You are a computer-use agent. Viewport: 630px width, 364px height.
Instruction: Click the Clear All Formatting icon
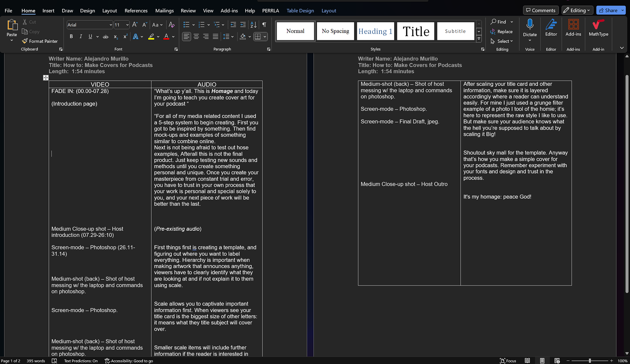[x=171, y=25]
